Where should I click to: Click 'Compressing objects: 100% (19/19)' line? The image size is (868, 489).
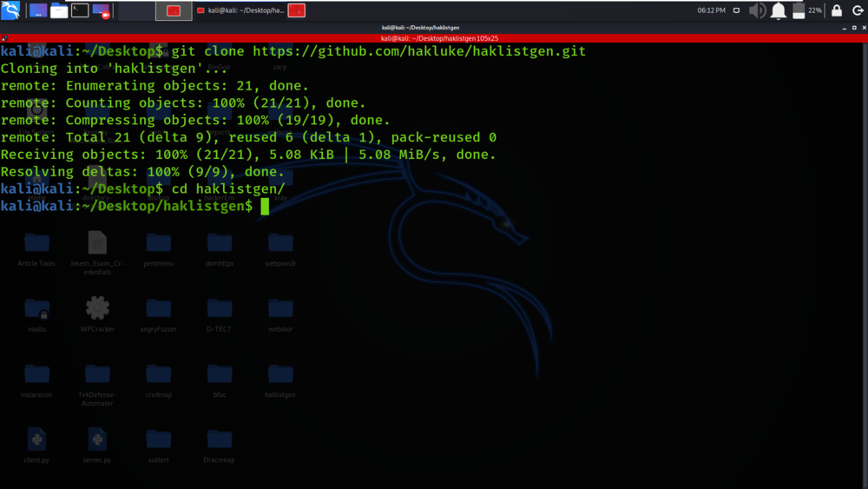point(195,120)
